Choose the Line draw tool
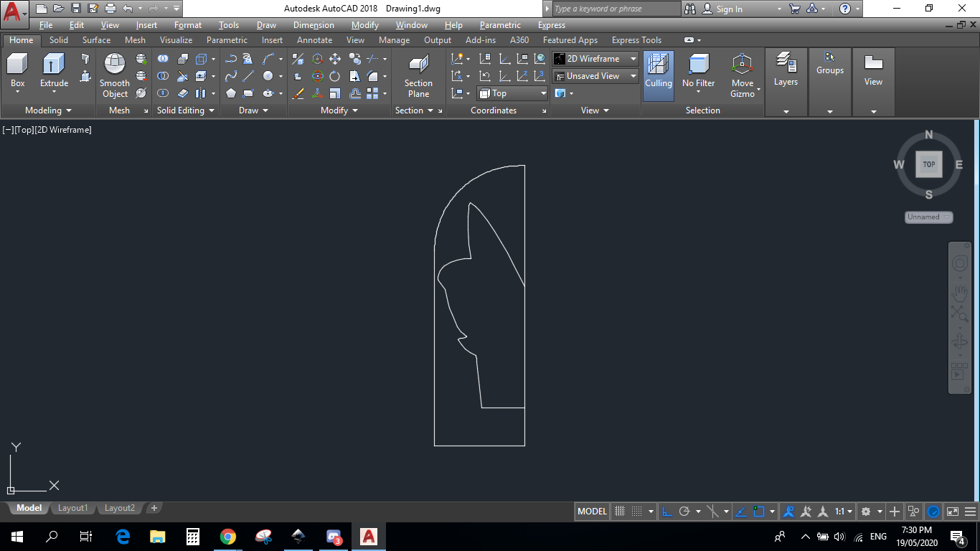980x551 pixels. click(x=248, y=76)
